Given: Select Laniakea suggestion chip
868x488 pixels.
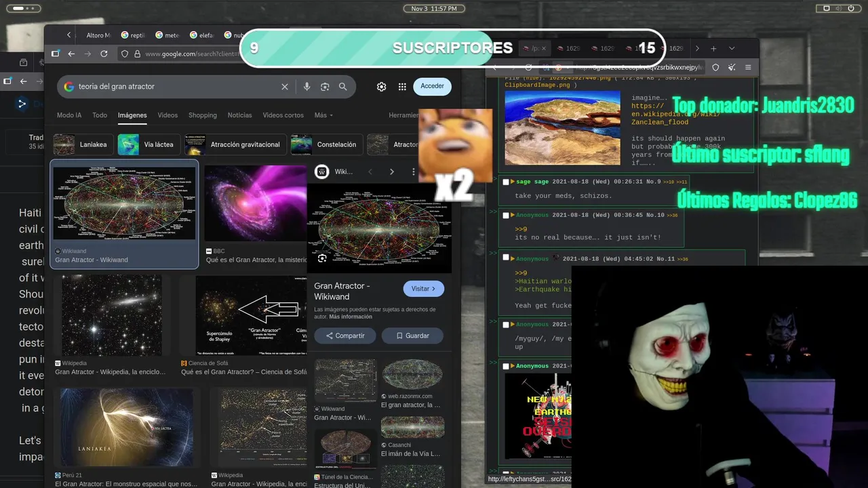Looking at the screenshot, I should pos(83,144).
